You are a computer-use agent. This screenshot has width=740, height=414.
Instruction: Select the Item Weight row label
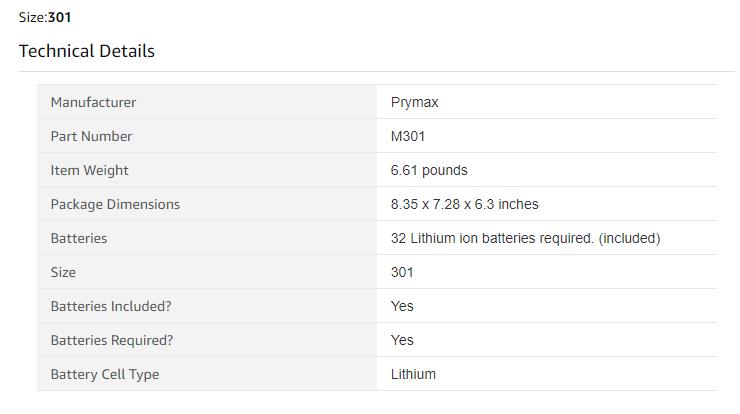point(89,170)
